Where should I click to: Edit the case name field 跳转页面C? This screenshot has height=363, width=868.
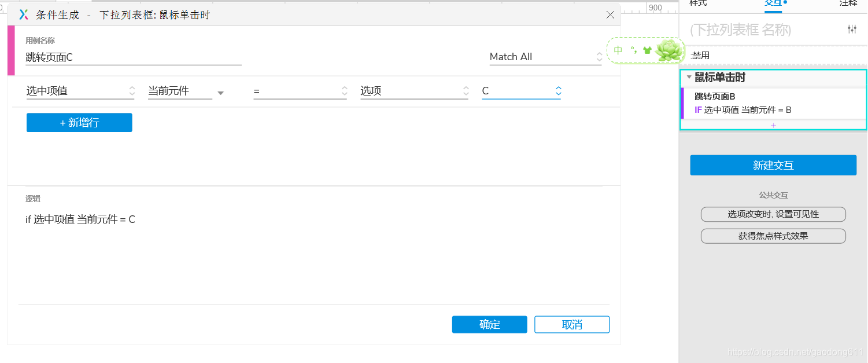(134, 57)
